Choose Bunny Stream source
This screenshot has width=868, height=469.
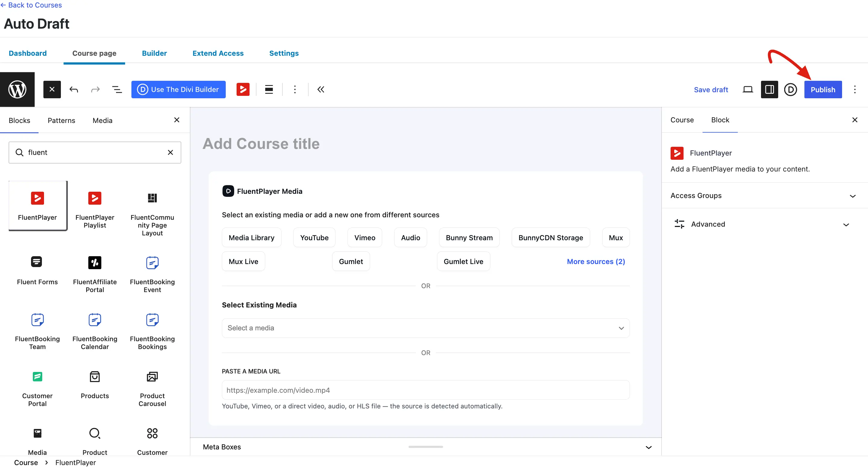pyautogui.click(x=469, y=238)
